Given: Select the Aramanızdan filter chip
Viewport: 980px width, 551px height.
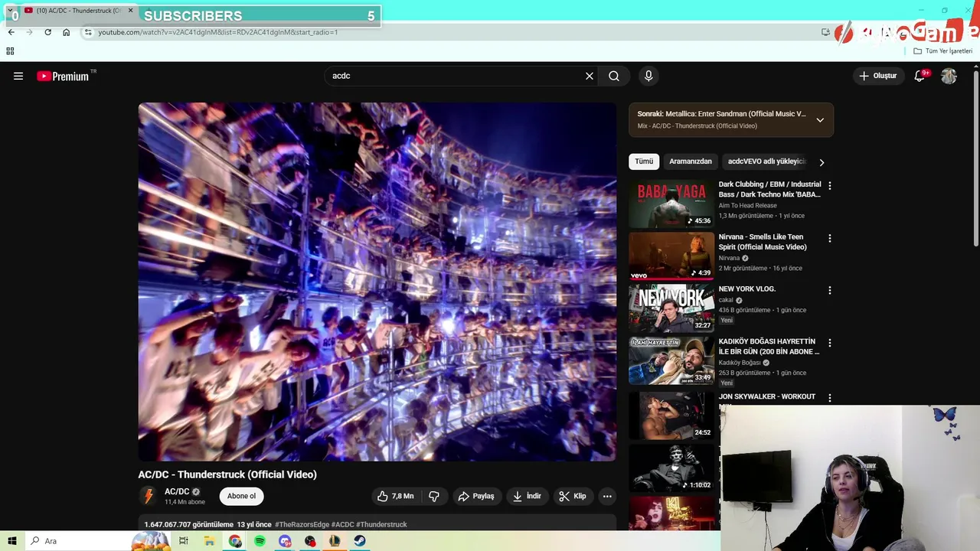Looking at the screenshot, I should coord(691,161).
